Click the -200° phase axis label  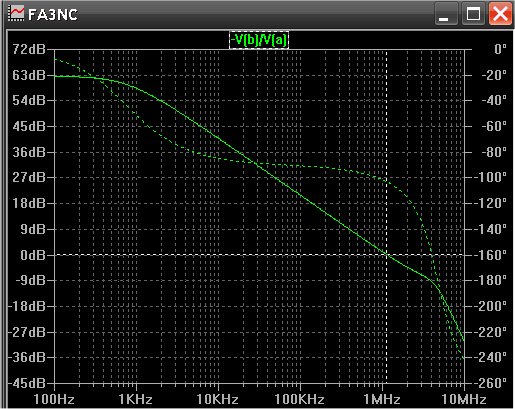tap(491, 306)
